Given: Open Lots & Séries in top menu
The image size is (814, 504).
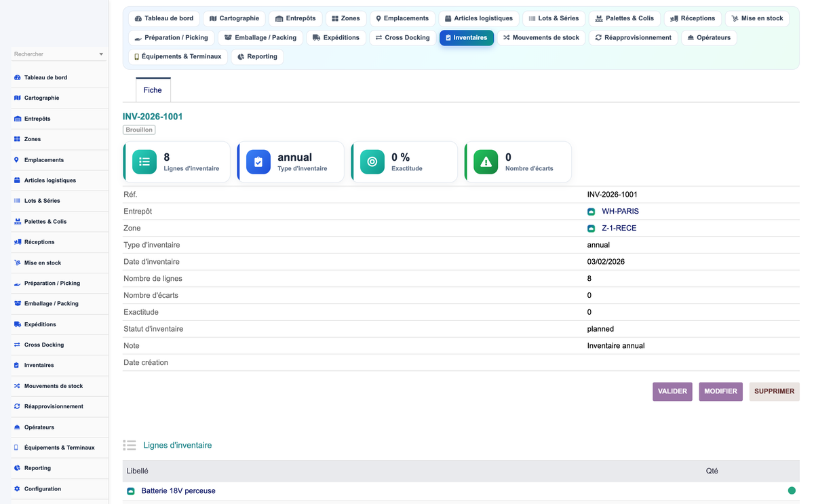Looking at the screenshot, I should point(554,18).
